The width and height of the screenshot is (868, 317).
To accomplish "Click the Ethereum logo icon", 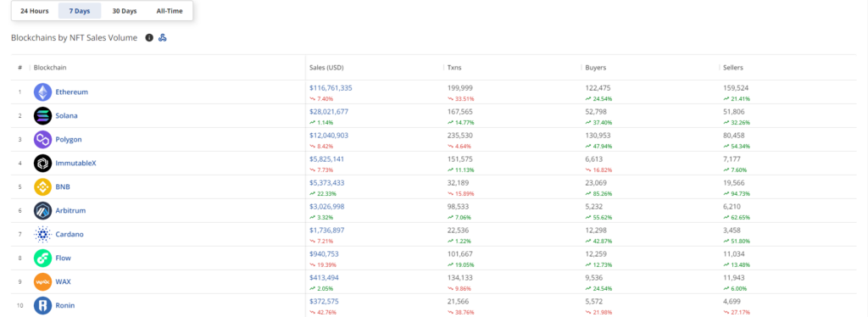I will (42, 92).
